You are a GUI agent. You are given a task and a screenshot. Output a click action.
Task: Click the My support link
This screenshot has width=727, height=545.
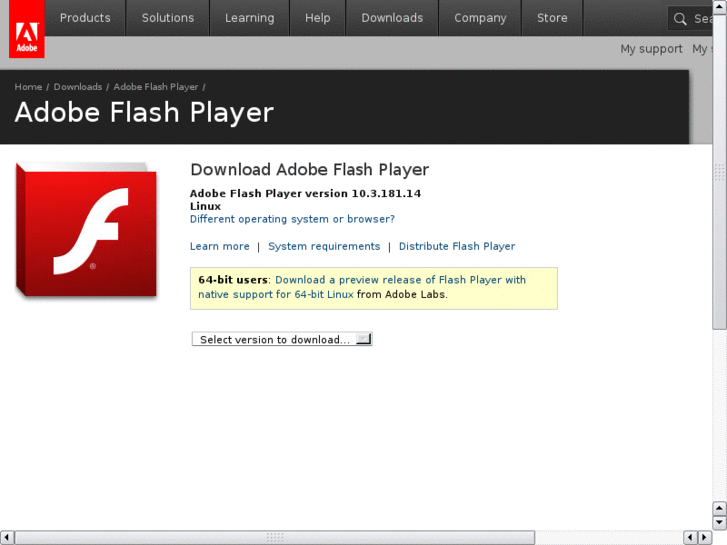point(651,49)
